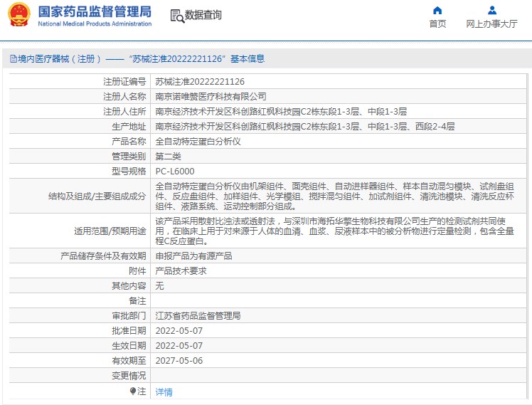The height and width of the screenshot is (405, 532).
Task: Click the 型号规格 row label
Action: [129, 172]
